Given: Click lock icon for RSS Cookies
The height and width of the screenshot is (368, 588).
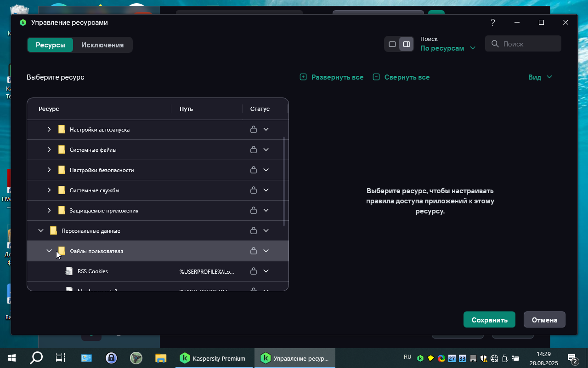Looking at the screenshot, I should click(253, 271).
